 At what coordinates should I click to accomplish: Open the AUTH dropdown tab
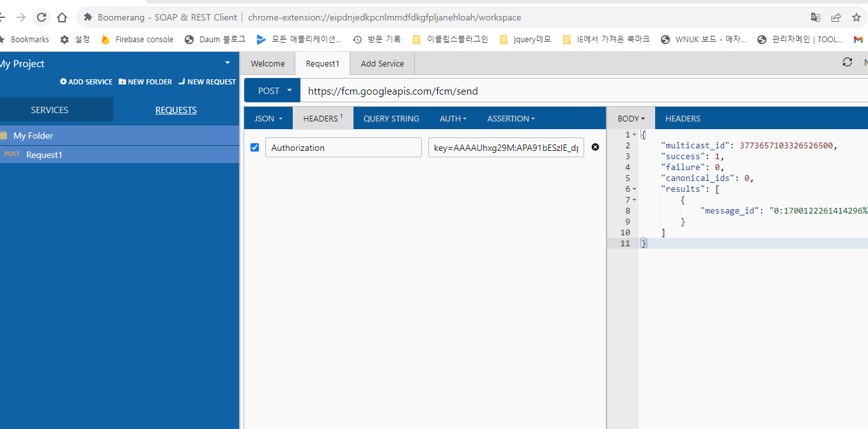pyautogui.click(x=453, y=118)
